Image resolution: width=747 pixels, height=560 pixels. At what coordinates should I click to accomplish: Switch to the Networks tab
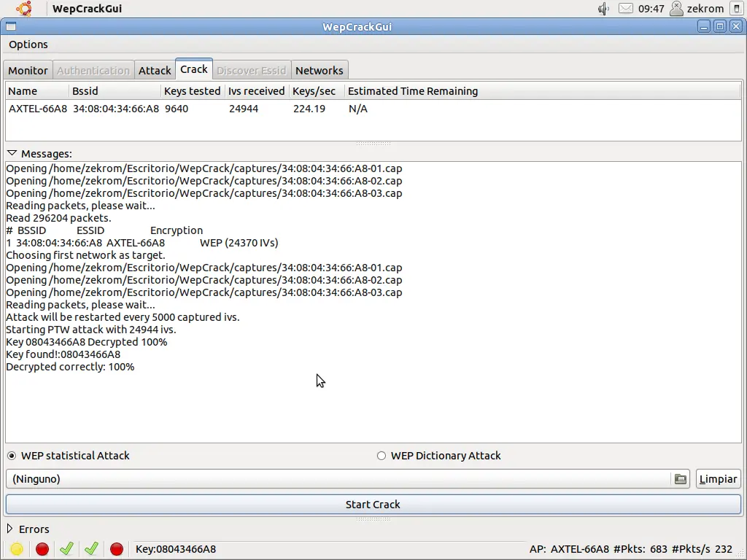pyautogui.click(x=320, y=71)
